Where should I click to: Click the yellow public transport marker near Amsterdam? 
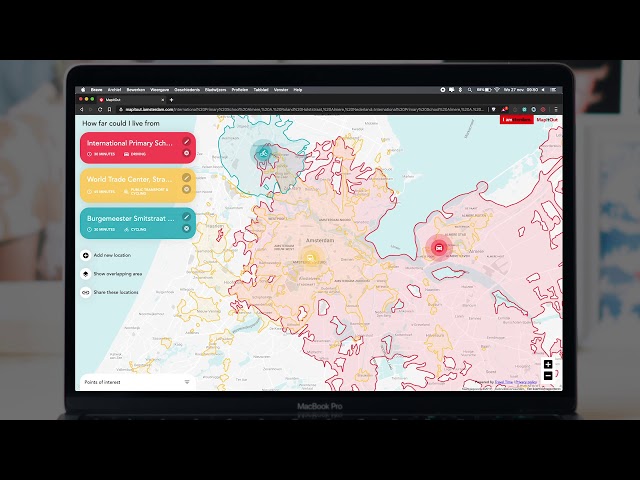310,258
